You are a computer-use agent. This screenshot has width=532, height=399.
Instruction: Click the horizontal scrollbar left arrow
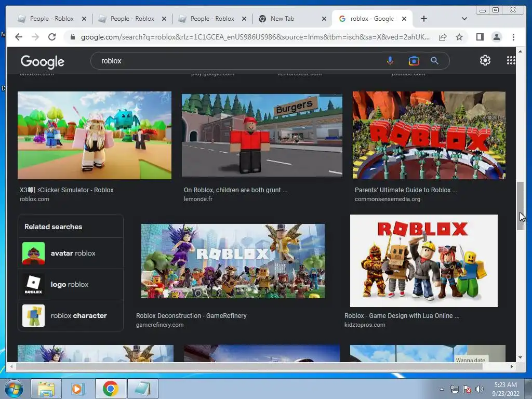pyautogui.click(x=12, y=366)
